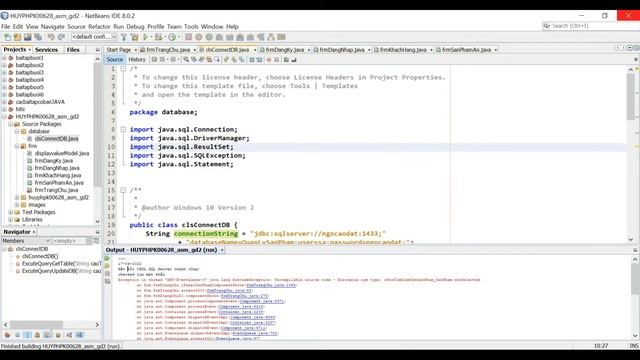Screen dimensions: 640x360
Task: Click the Navigator horizontal scrollbar thumb
Action: coord(36,325)
